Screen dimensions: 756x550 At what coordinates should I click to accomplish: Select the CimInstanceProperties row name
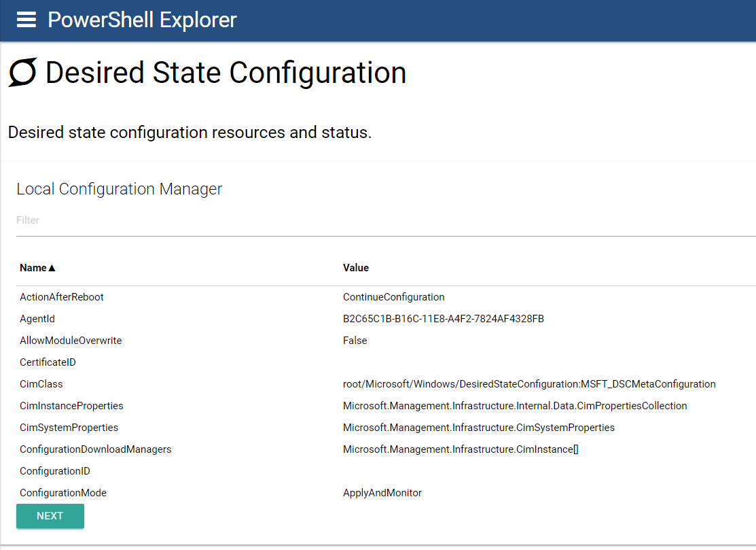coord(71,406)
